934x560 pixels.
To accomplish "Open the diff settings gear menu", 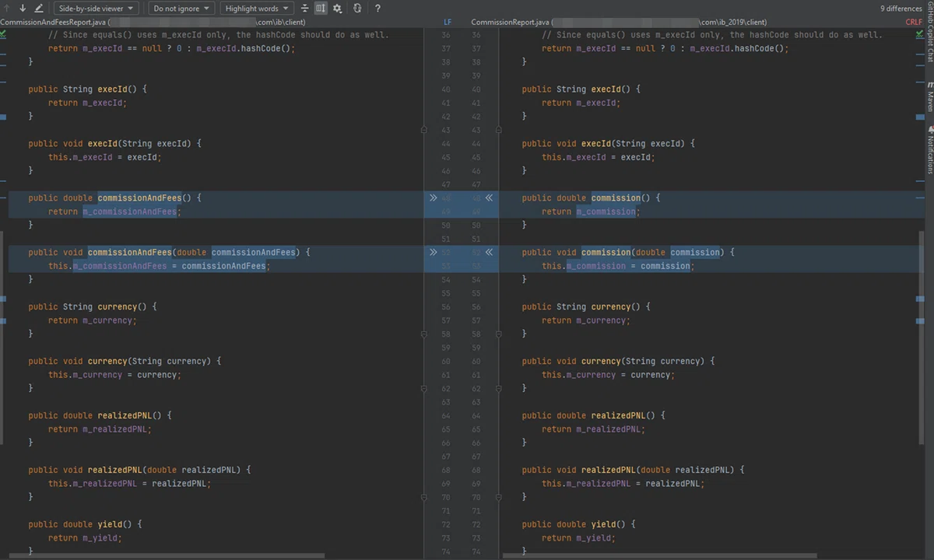I will [x=337, y=8].
